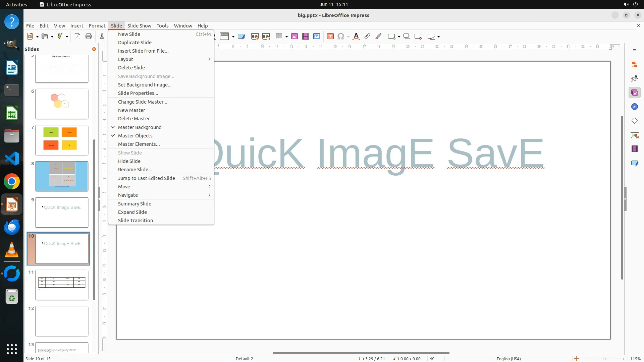Viewport: 644px width, 362px height.
Task: Click the Insert Image toolbar icon
Action: coord(294,37)
